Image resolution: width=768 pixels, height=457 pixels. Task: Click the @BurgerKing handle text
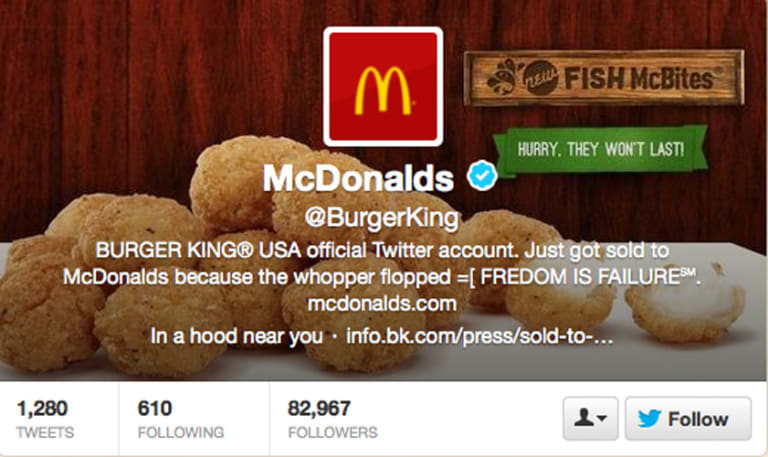coord(382,217)
